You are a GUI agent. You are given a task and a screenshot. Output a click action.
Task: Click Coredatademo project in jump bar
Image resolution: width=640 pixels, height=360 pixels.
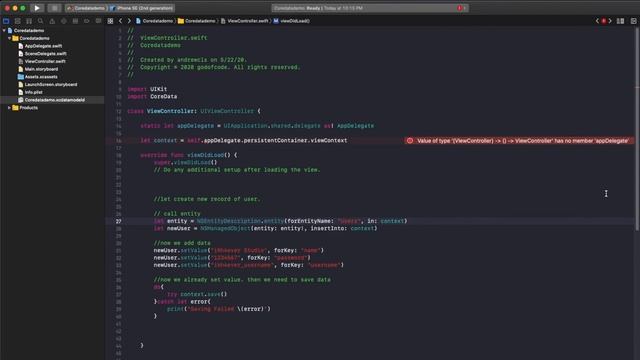[x=154, y=21]
